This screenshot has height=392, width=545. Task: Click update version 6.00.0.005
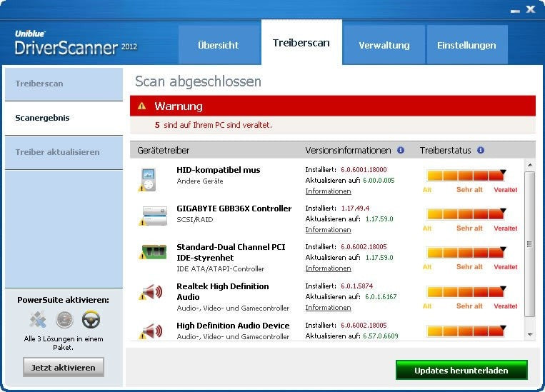(x=379, y=181)
